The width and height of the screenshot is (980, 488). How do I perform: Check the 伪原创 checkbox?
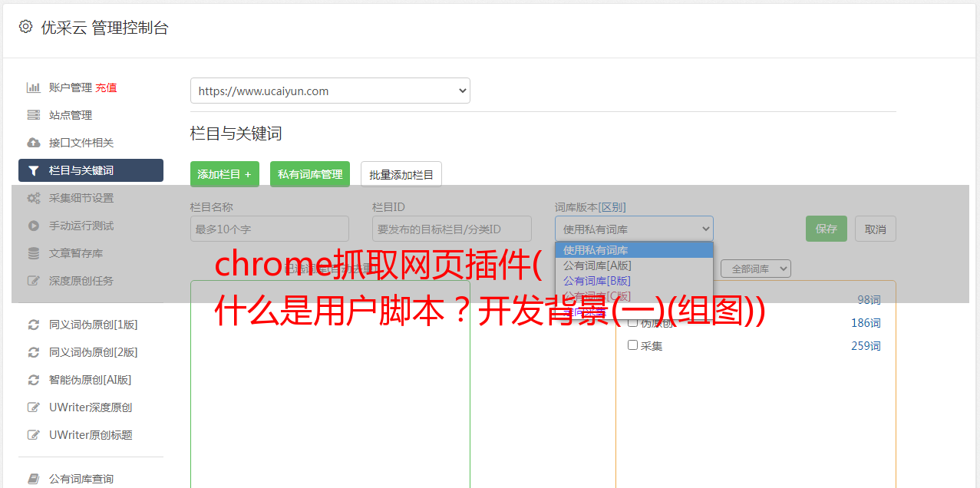[633, 322]
